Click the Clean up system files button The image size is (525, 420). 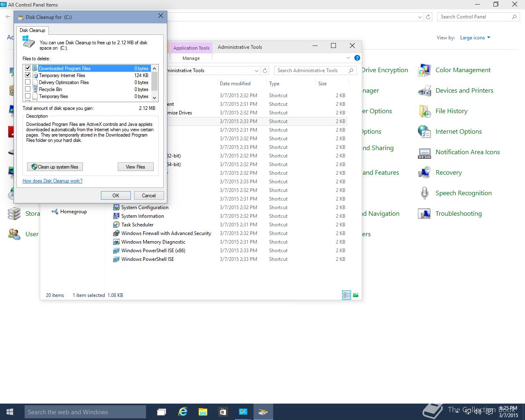[x=55, y=167]
